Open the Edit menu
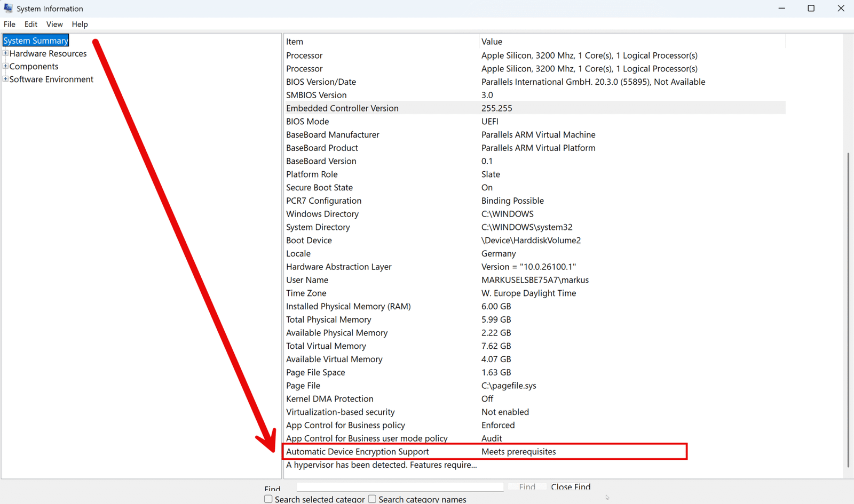The height and width of the screenshot is (504, 854). [x=30, y=24]
